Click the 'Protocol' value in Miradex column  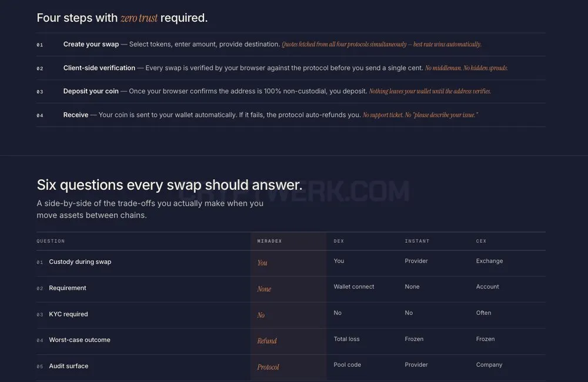tap(268, 367)
